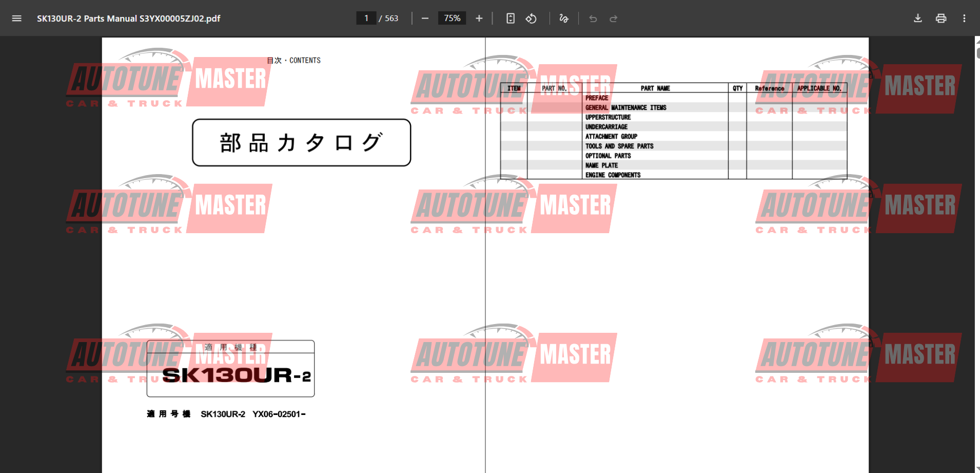The height and width of the screenshot is (473, 980).
Task: Click the Redo icon
Action: coord(614,18)
